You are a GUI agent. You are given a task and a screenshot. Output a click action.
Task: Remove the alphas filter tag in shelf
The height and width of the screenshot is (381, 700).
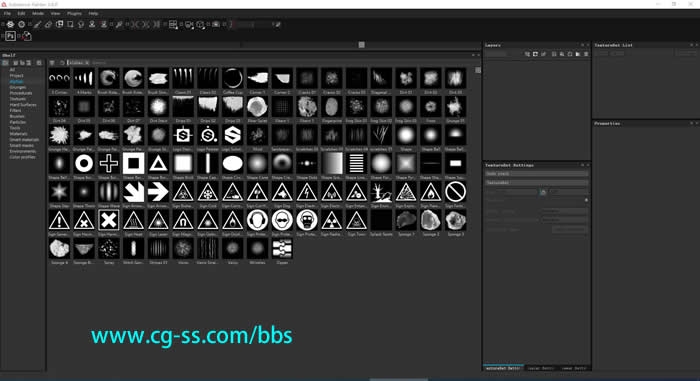87,63
